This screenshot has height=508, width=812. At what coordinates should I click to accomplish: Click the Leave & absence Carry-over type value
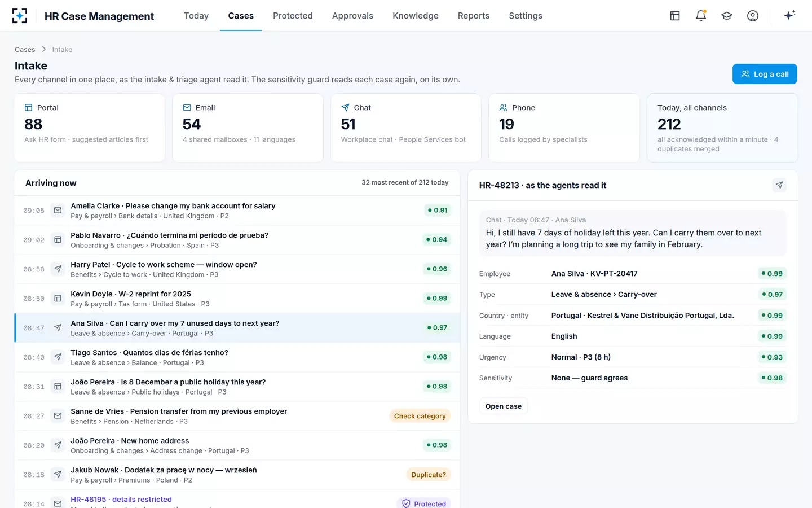tap(604, 295)
